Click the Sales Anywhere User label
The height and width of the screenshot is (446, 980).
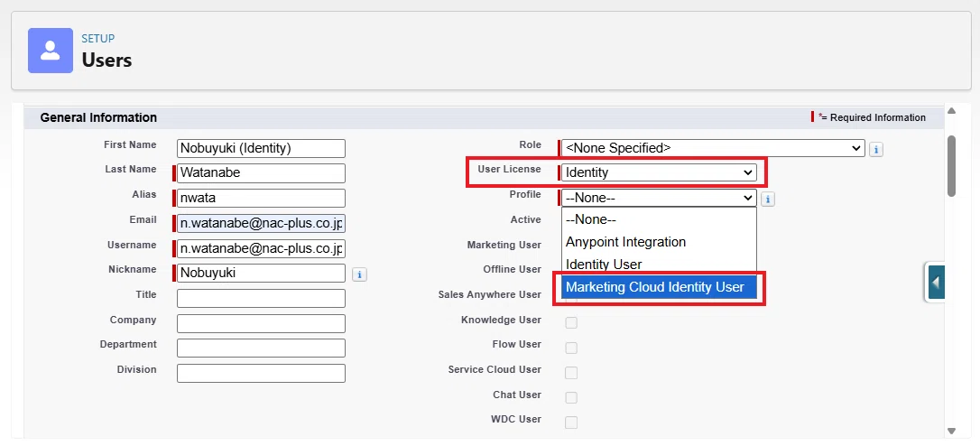(x=490, y=294)
